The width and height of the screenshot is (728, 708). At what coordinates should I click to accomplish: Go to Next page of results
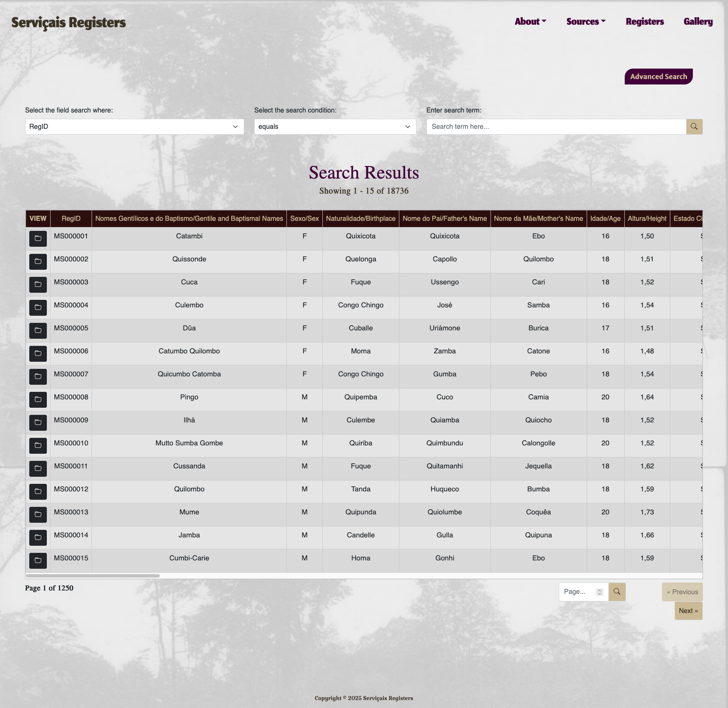(x=688, y=611)
